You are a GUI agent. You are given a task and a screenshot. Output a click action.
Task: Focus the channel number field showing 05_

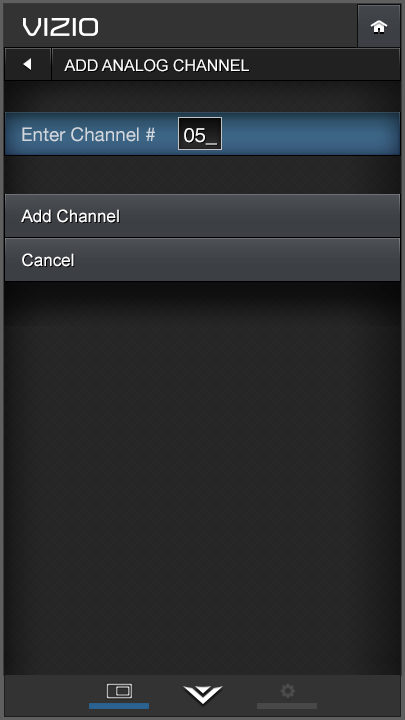(200, 134)
